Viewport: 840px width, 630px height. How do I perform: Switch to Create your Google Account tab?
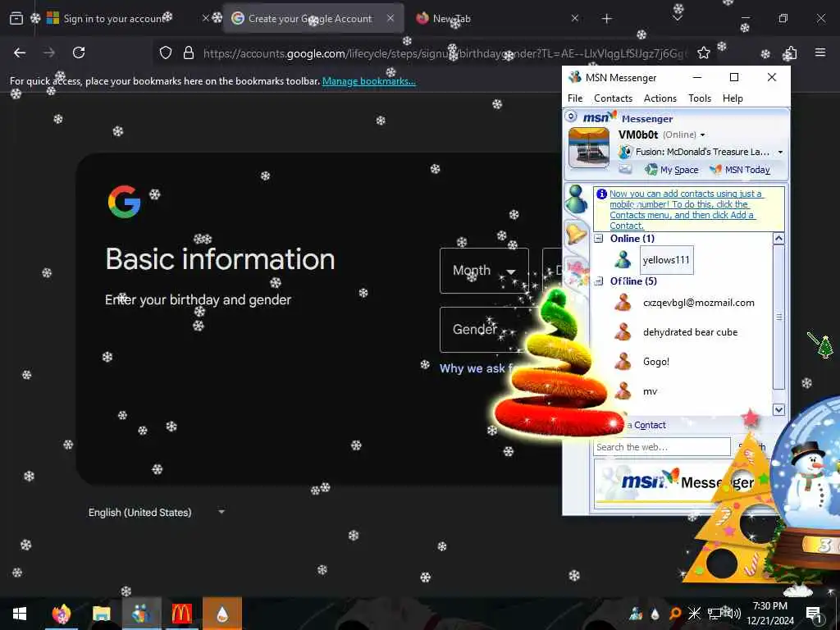point(313,18)
